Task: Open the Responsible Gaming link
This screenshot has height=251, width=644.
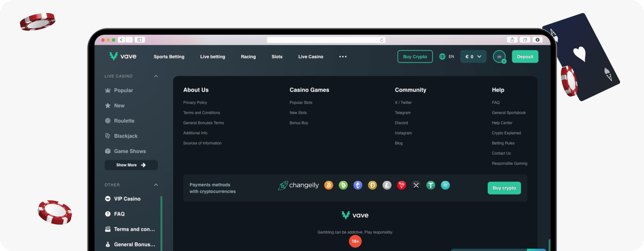Action: point(509,163)
